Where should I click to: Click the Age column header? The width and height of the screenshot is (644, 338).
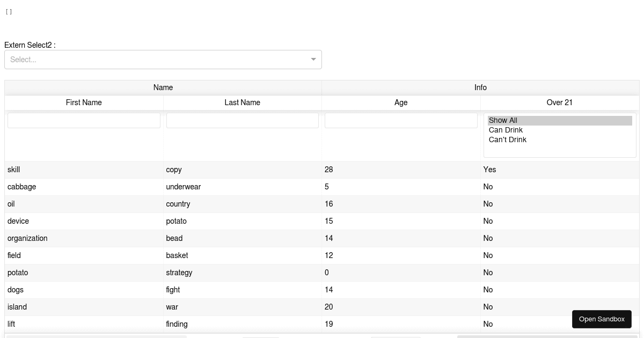401,102
